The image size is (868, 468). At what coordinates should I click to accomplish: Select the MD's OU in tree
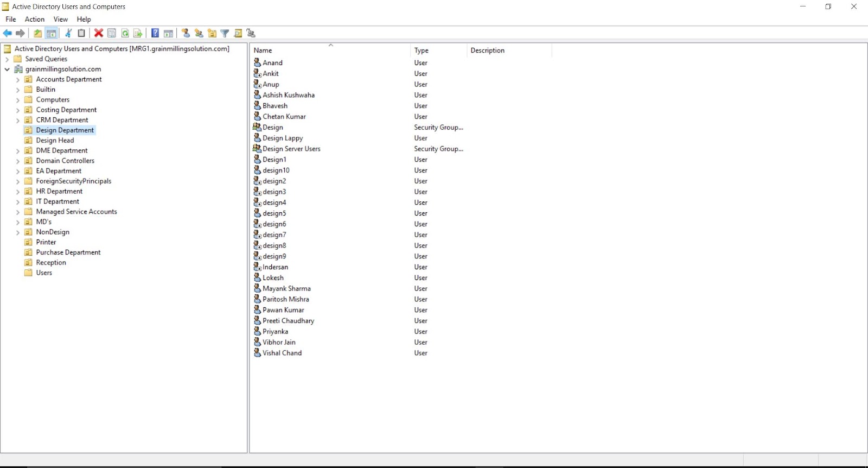[44, 222]
